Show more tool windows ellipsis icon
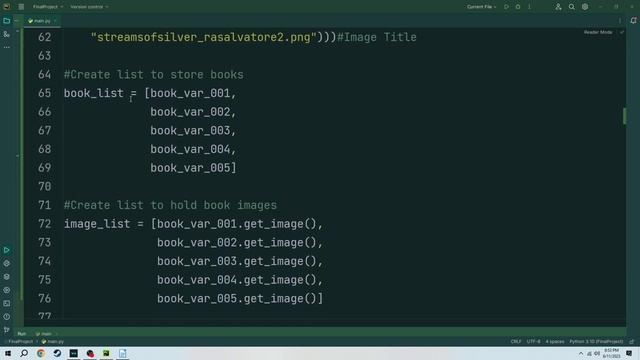 pos(7,47)
